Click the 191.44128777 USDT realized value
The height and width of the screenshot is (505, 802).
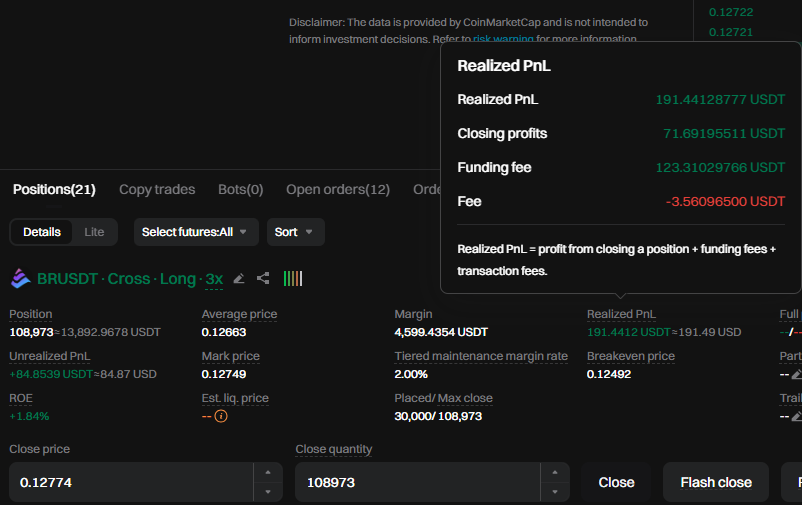point(720,99)
